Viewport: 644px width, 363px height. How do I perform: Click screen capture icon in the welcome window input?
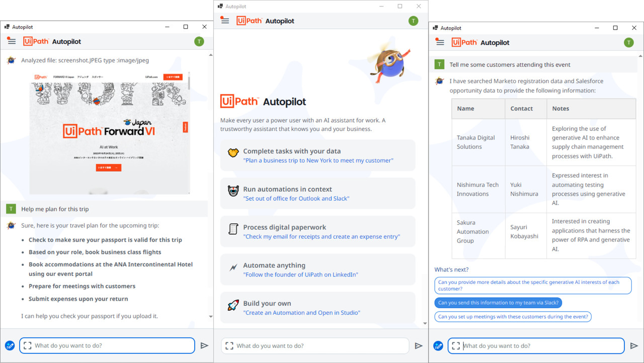pyautogui.click(x=229, y=346)
